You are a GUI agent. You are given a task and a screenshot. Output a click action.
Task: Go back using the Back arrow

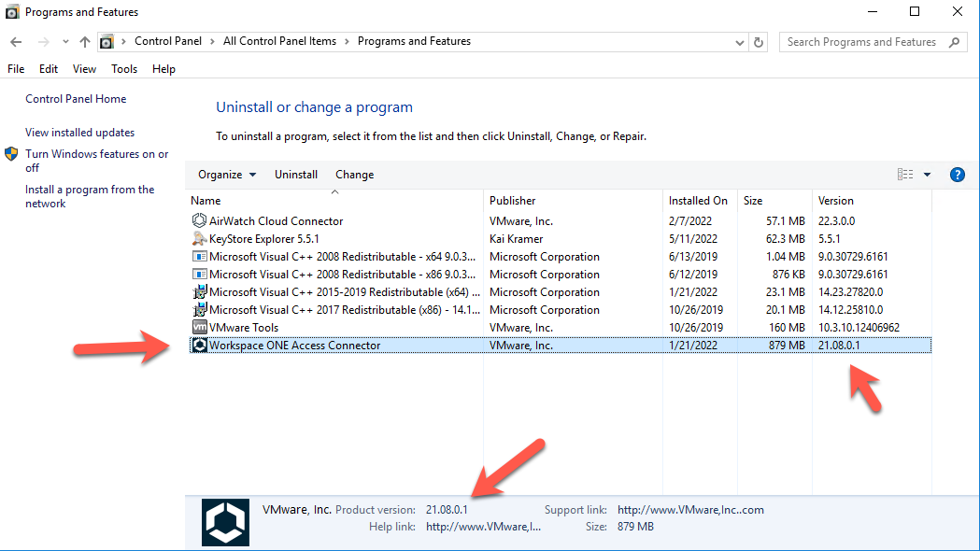coord(16,42)
